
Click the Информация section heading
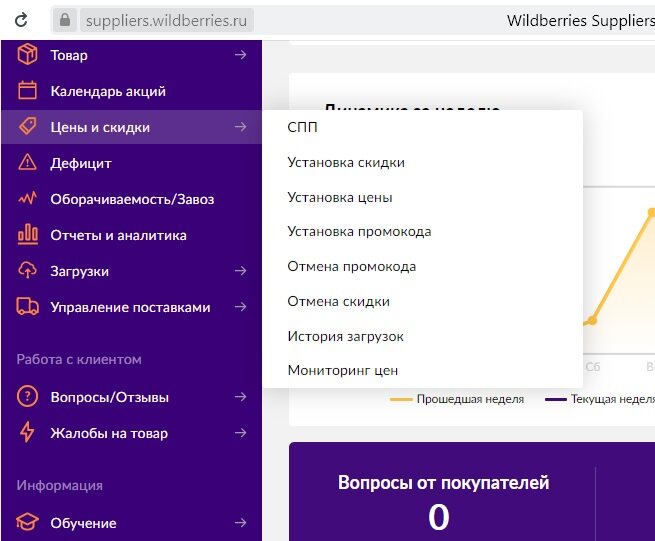[x=60, y=486]
